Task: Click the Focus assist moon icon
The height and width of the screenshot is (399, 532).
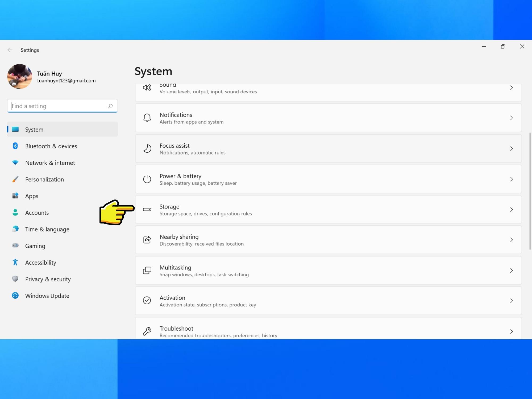Action: pos(147,148)
